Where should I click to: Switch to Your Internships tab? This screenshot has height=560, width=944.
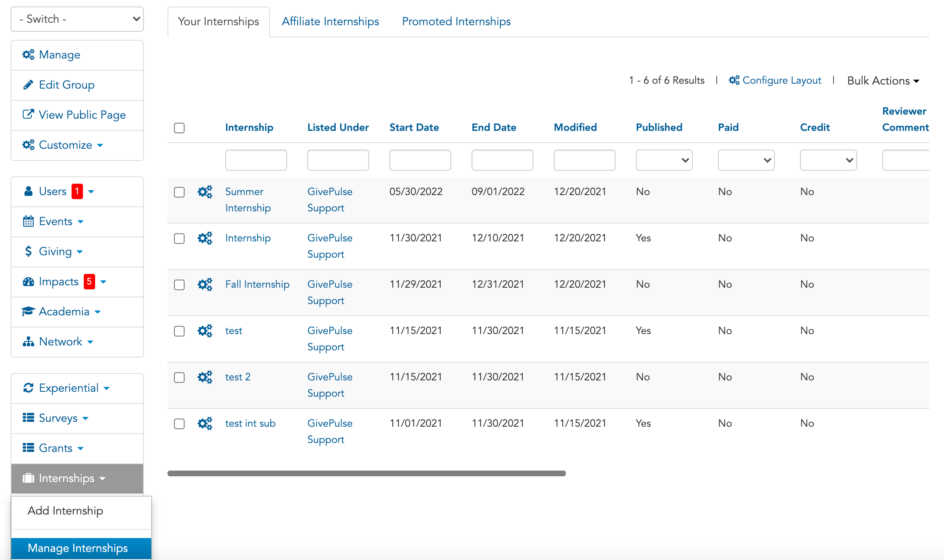pos(218,22)
